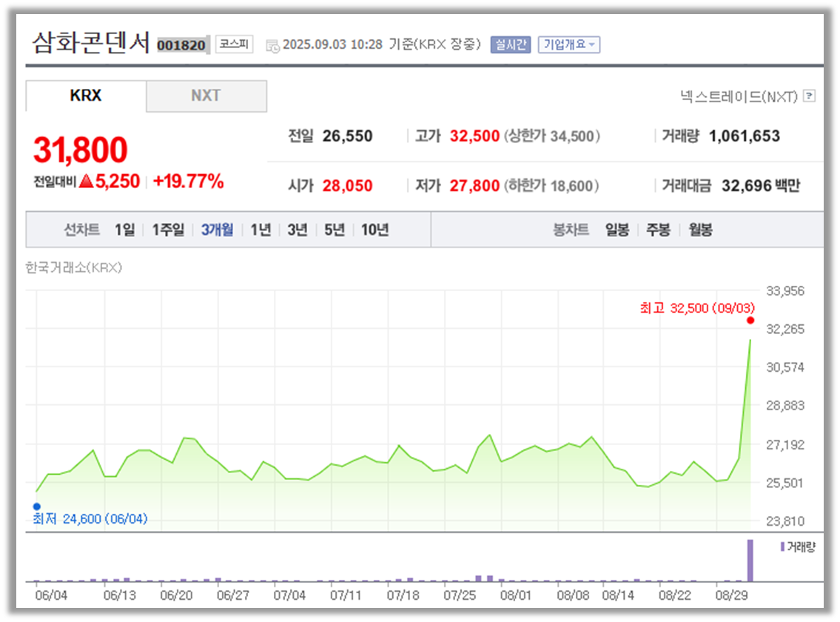This screenshot has width=840, height=622.
Task: Click the current price 31,800
Action: tap(81, 150)
